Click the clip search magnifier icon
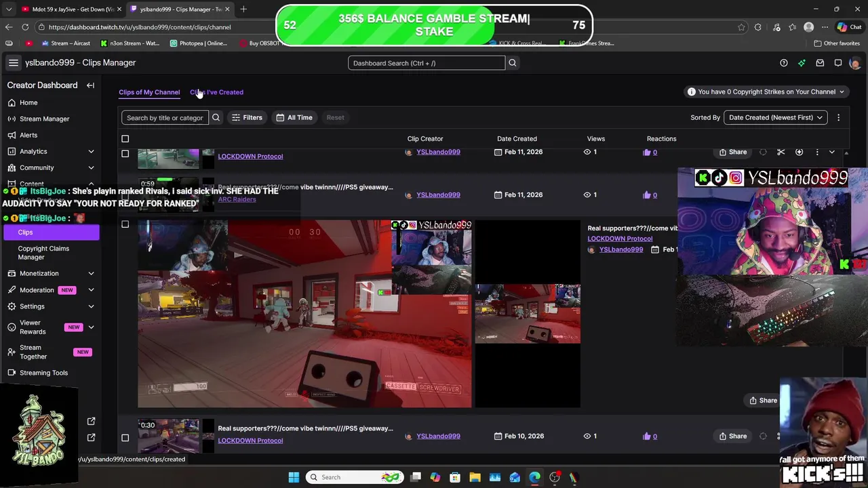This screenshot has height=488, width=868. coord(216,117)
